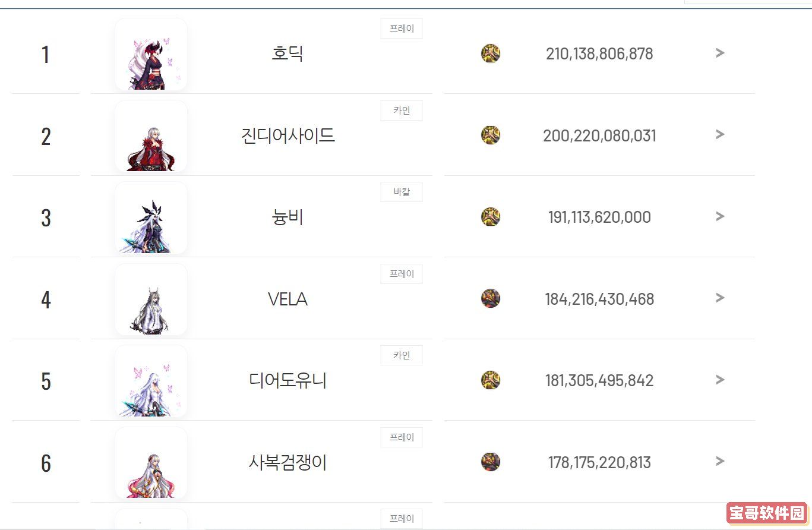Click the dark red emblem icon for 사복검쟁이
This screenshot has height=530, width=812.
click(x=491, y=462)
